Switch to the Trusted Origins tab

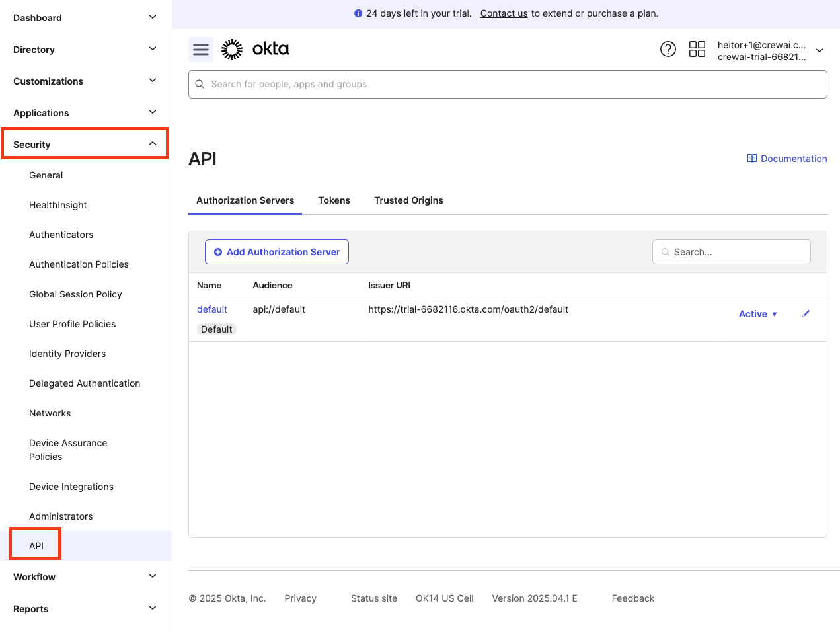(x=408, y=200)
